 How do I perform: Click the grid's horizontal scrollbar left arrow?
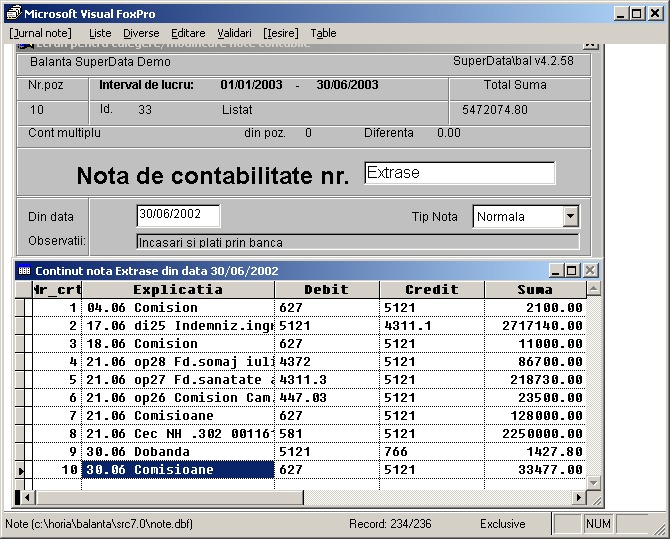coord(27,497)
